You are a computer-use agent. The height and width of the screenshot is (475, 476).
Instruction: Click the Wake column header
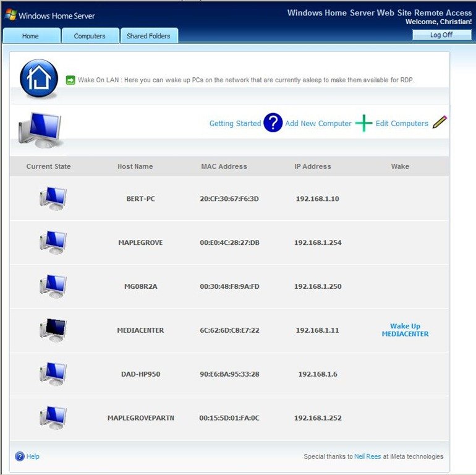pos(400,166)
